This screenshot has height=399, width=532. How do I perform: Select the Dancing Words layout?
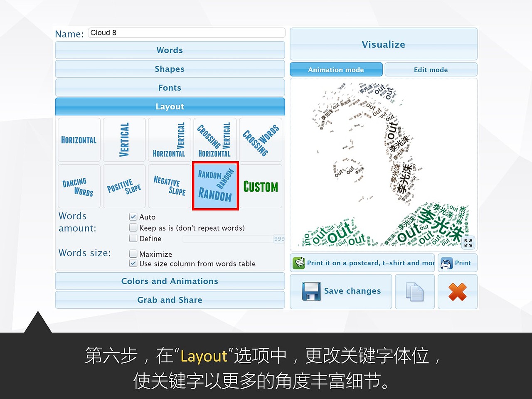tap(79, 186)
